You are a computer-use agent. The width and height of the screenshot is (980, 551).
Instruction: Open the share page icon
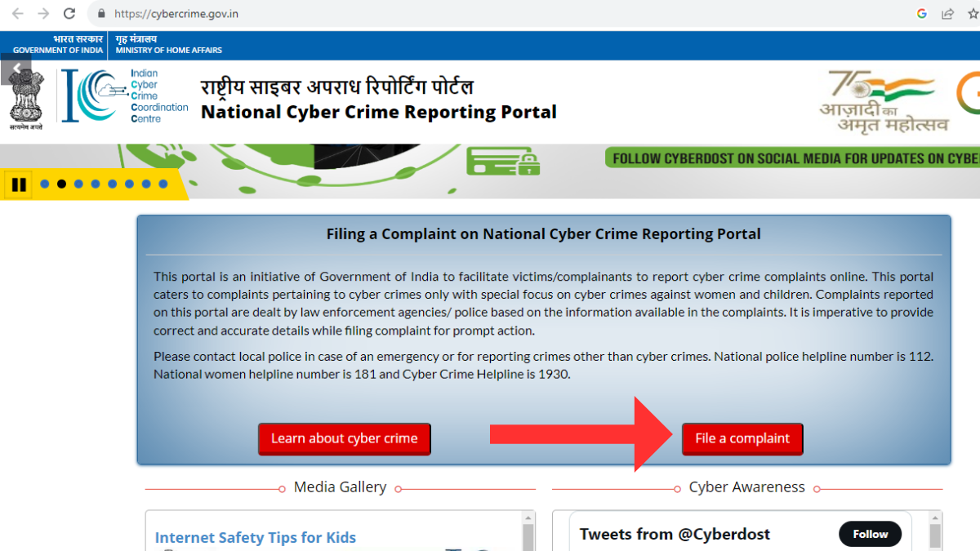pos(947,14)
